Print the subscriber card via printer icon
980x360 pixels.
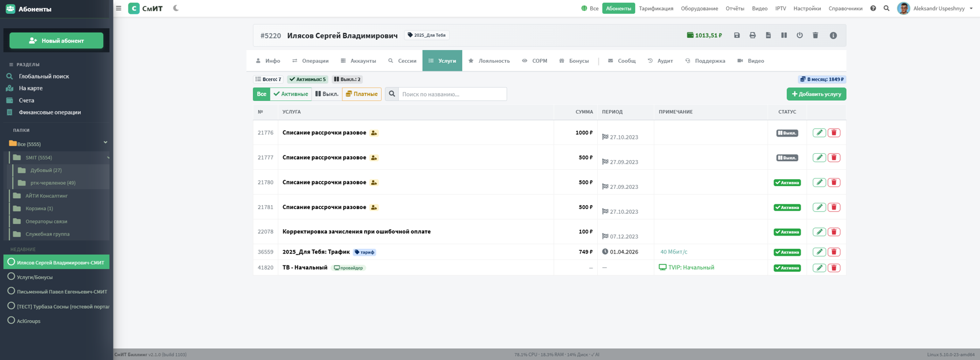pyautogui.click(x=752, y=35)
